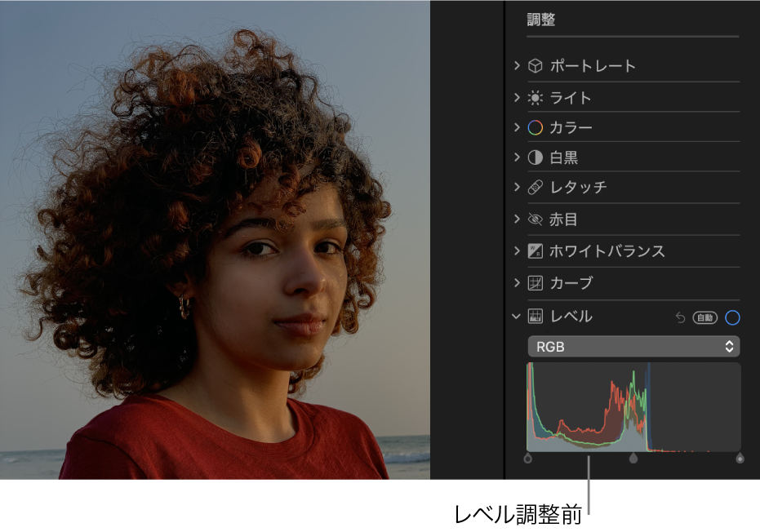
Task: Click the 白黒 half-circle icon
Action: tap(537, 157)
